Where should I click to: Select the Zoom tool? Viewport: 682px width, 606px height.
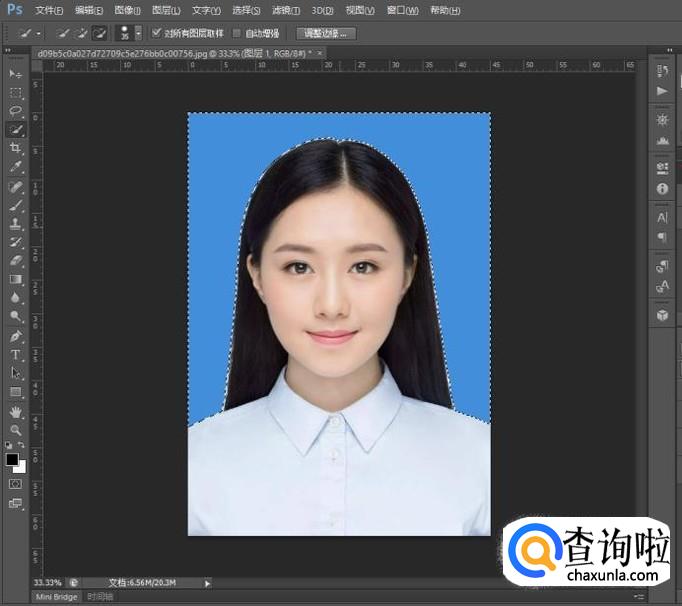[15, 430]
